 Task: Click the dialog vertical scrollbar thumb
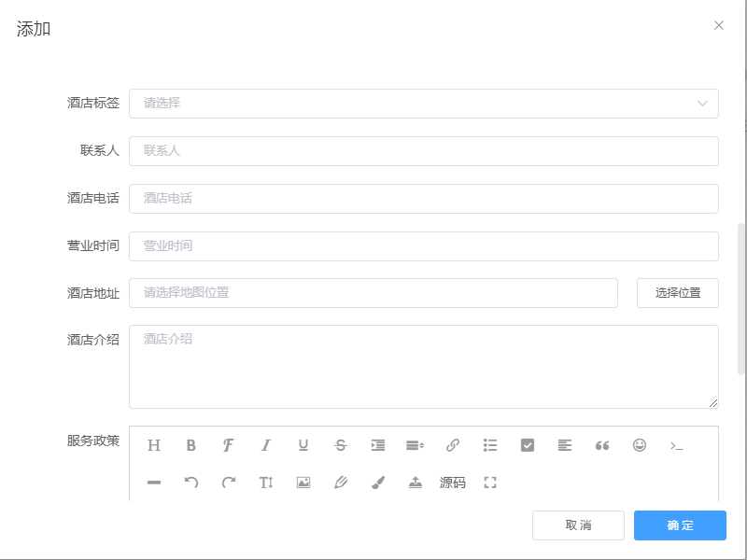pyautogui.click(x=740, y=299)
